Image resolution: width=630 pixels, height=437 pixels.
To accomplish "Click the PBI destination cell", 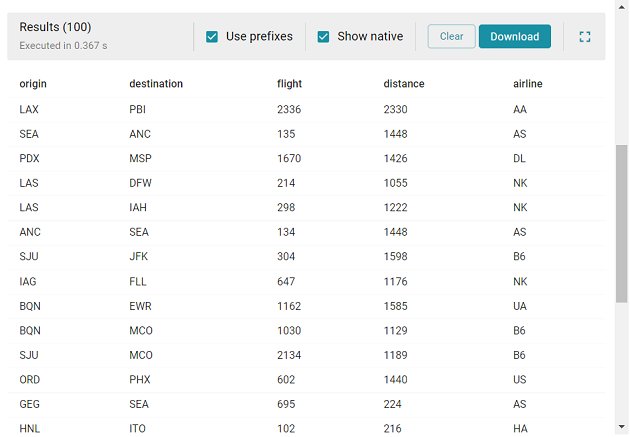I will point(137,109).
